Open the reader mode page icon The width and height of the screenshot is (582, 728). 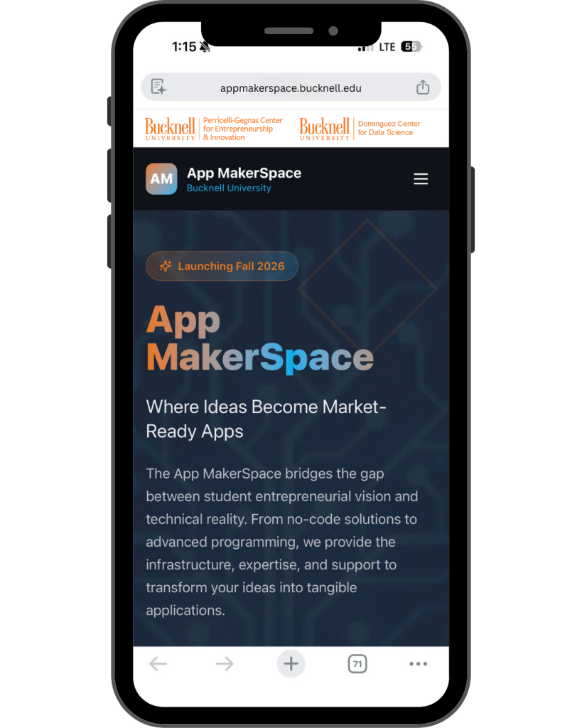158,87
